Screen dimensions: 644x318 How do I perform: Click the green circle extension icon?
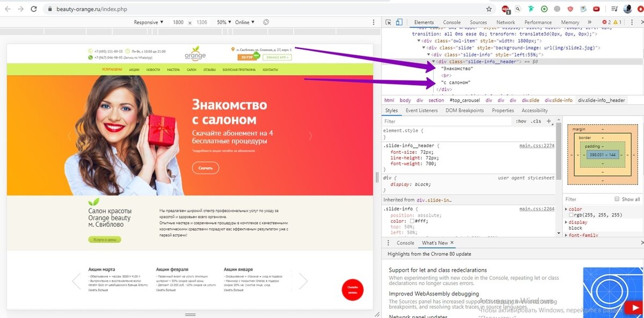[x=545, y=9]
